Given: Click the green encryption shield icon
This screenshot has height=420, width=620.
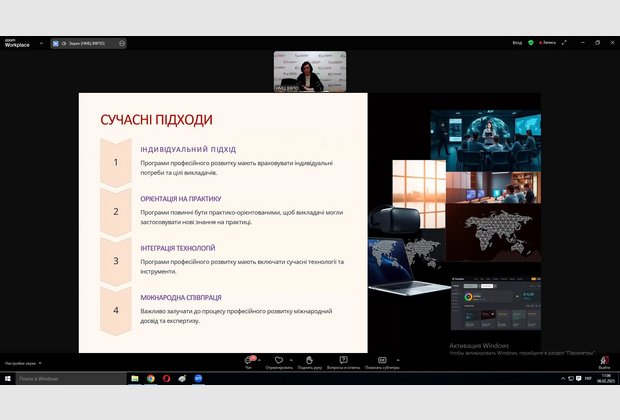Looking at the screenshot, I should coord(531,43).
